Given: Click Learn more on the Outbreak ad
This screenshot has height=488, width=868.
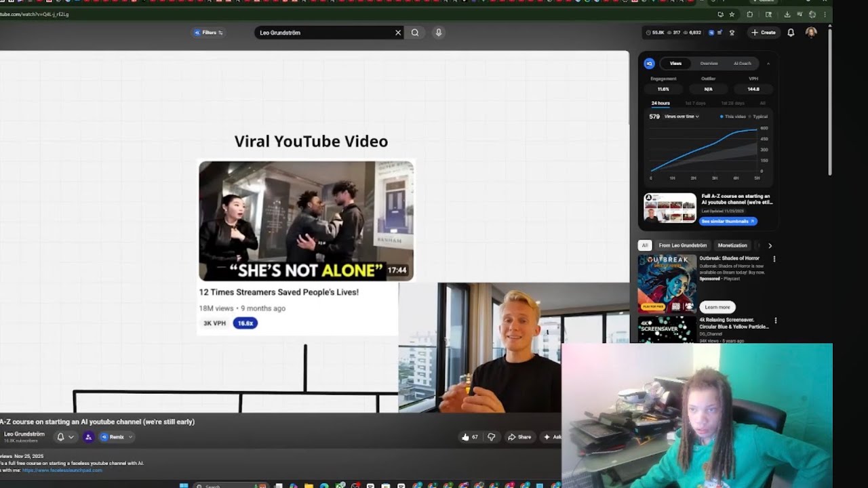Looking at the screenshot, I should click(x=717, y=307).
